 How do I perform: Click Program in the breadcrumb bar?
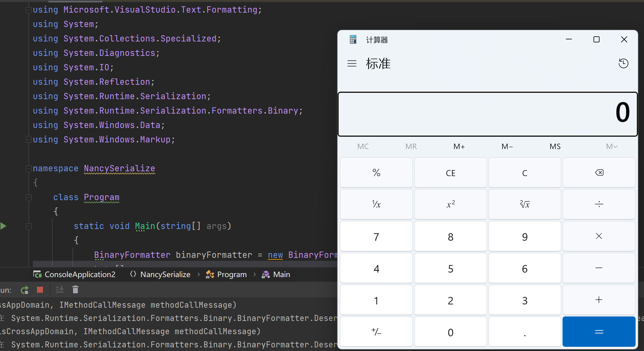click(226, 274)
